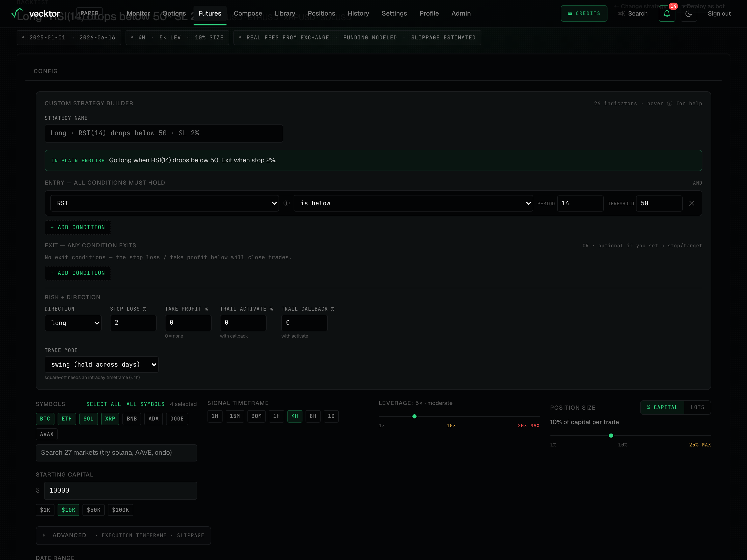This screenshot has width=747, height=560.
Task: Add an exit condition
Action: pyautogui.click(x=78, y=273)
